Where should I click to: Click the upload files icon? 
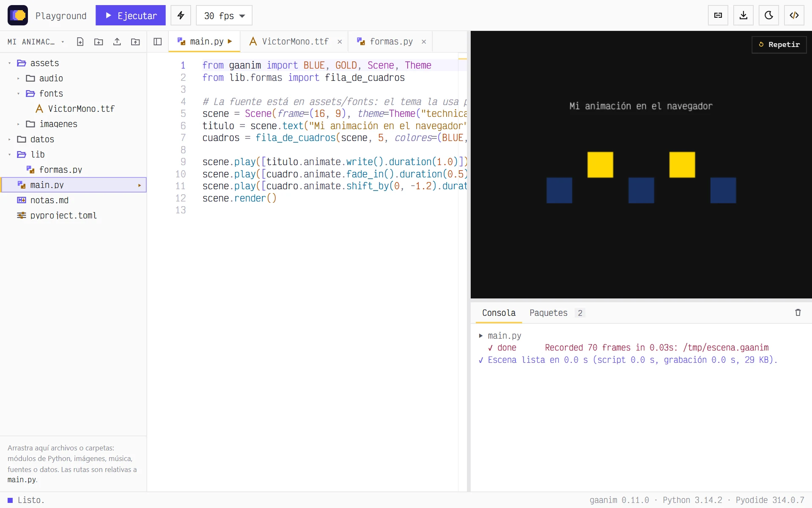[x=117, y=41]
